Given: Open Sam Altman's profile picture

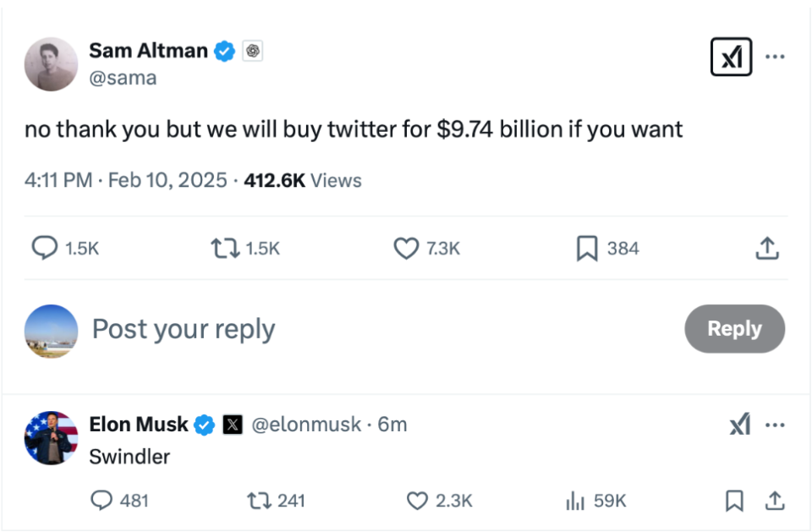Looking at the screenshot, I should [x=51, y=63].
